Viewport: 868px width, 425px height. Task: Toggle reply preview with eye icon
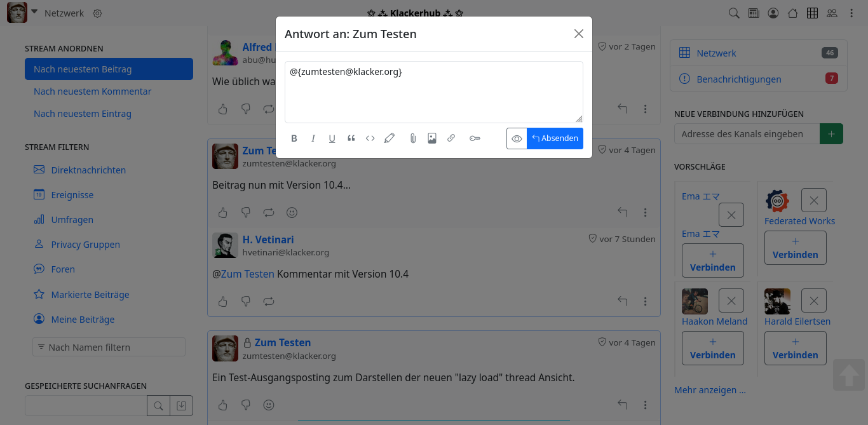click(x=517, y=138)
